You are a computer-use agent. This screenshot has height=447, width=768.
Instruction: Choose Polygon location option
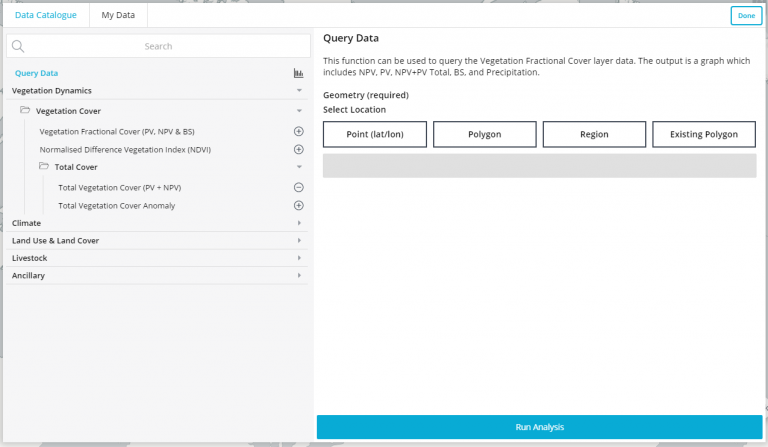[x=484, y=134]
